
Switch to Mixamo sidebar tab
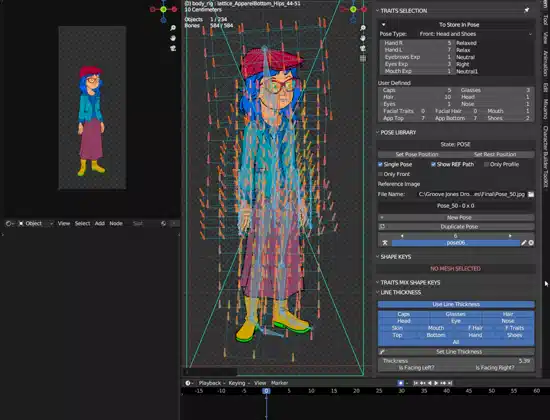point(545,109)
